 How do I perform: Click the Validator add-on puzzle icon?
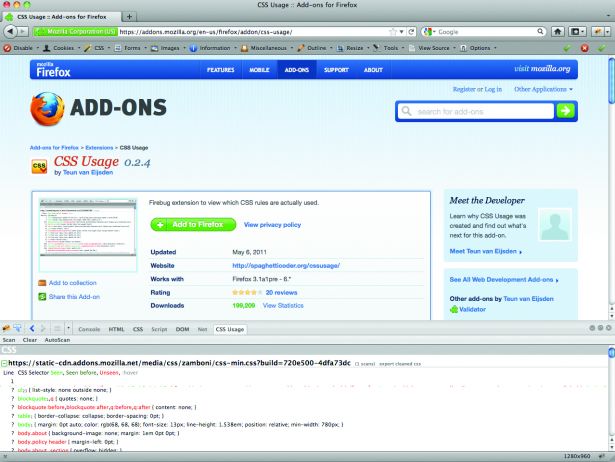454,309
